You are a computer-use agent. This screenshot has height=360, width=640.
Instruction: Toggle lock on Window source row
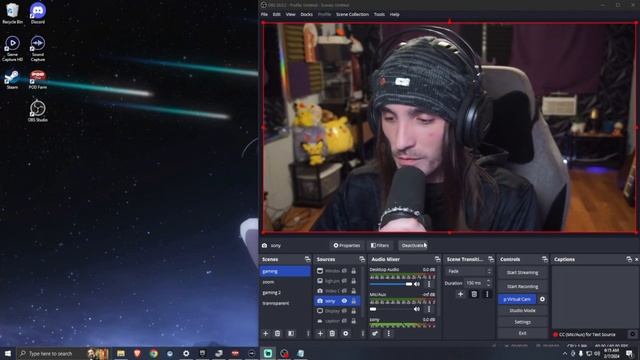click(353, 271)
